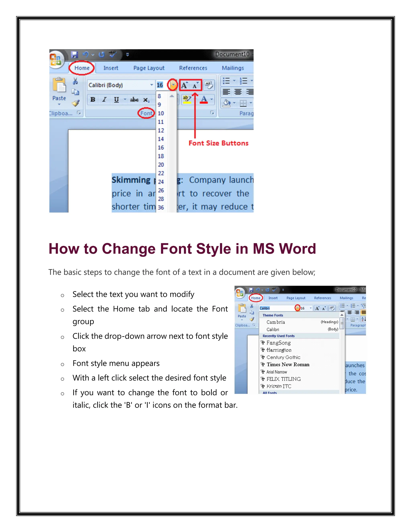Click the Office button in the font-list screenshot
The image size is (411, 532).
pos(240,293)
